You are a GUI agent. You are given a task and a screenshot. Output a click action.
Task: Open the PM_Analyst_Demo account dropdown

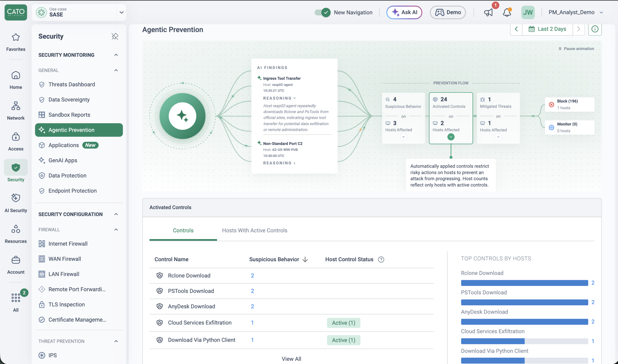pyautogui.click(x=576, y=12)
